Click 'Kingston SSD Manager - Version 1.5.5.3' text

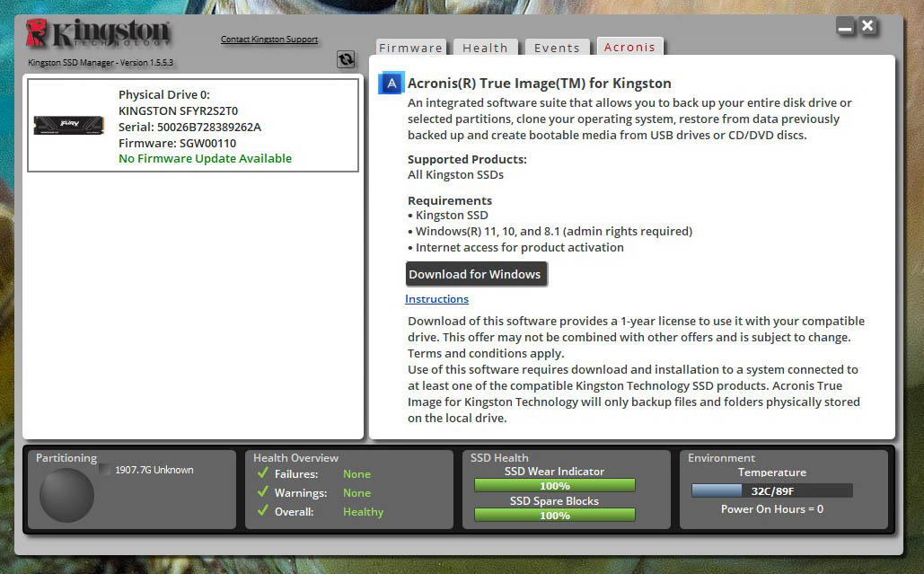pos(101,63)
